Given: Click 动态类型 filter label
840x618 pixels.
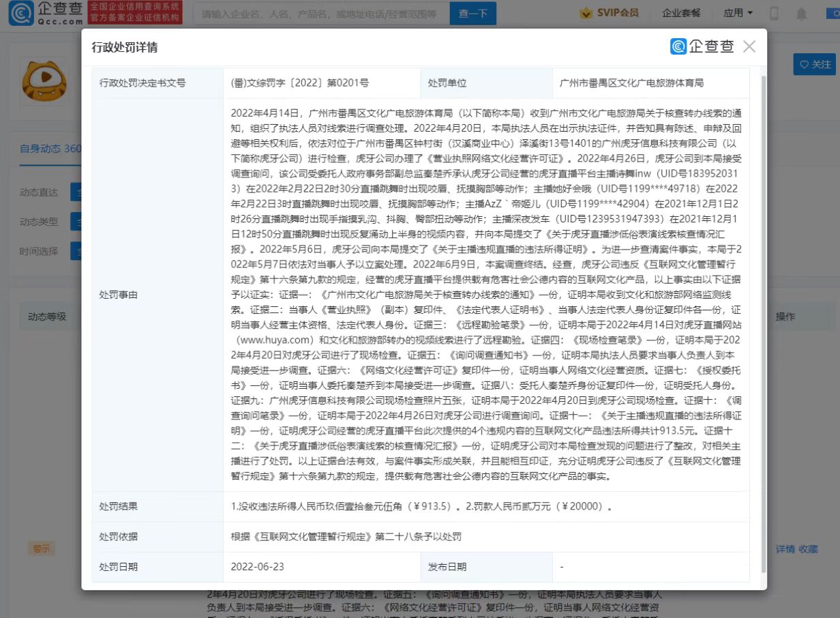Looking at the screenshot, I should point(39,222).
